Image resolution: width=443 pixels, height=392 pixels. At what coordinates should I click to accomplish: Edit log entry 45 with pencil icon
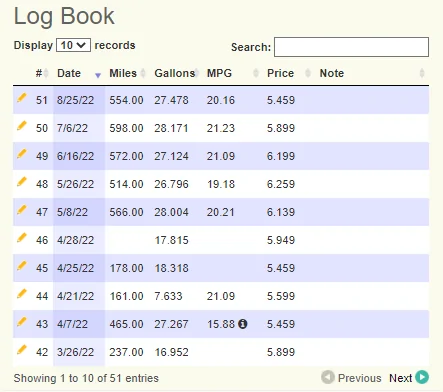coord(22,266)
